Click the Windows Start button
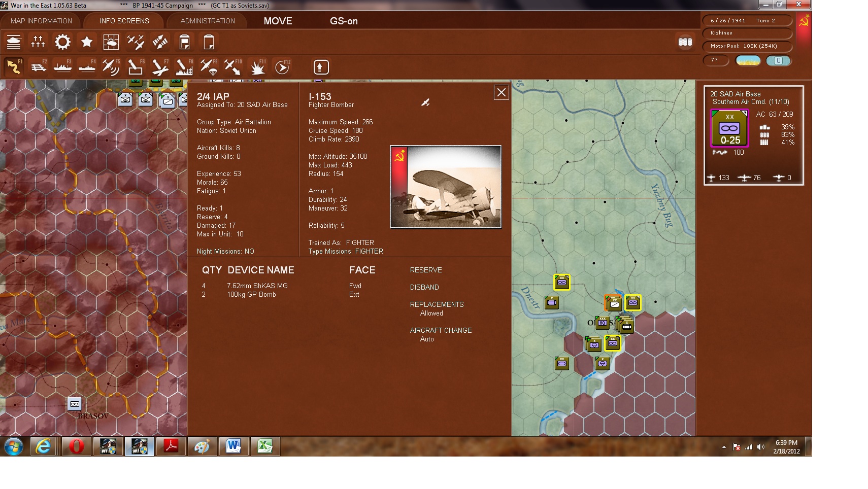868x489 pixels. coord(14,447)
